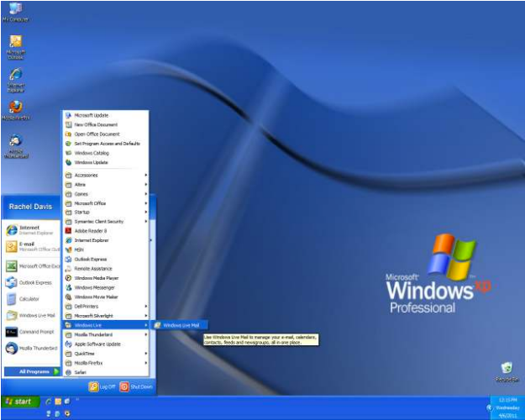Open MSN from programs list

click(106, 249)
